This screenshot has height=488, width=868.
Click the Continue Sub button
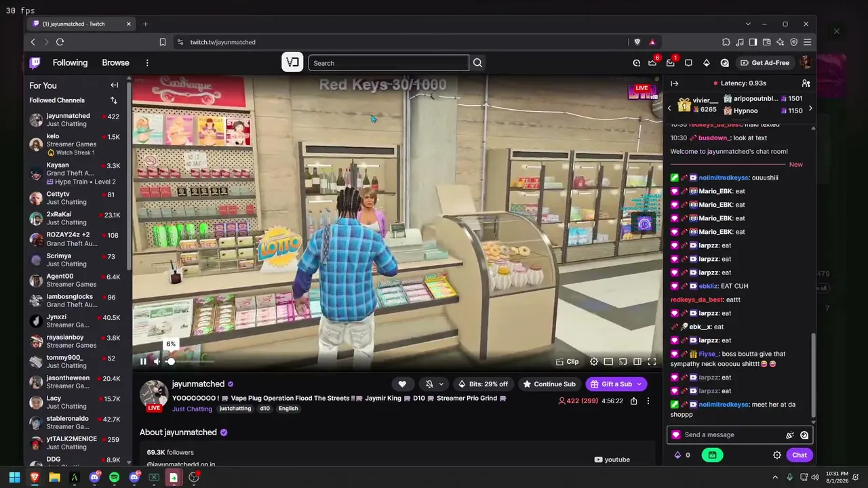point(549,384)
